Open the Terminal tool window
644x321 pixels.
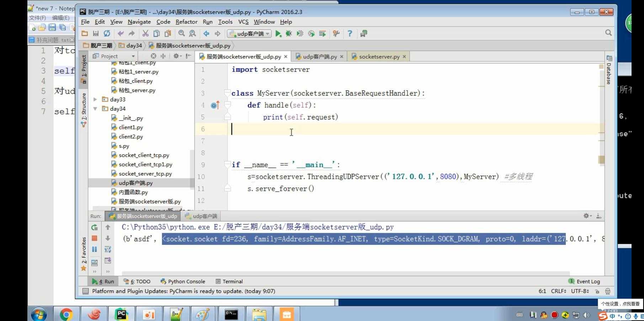pos(229,282)
